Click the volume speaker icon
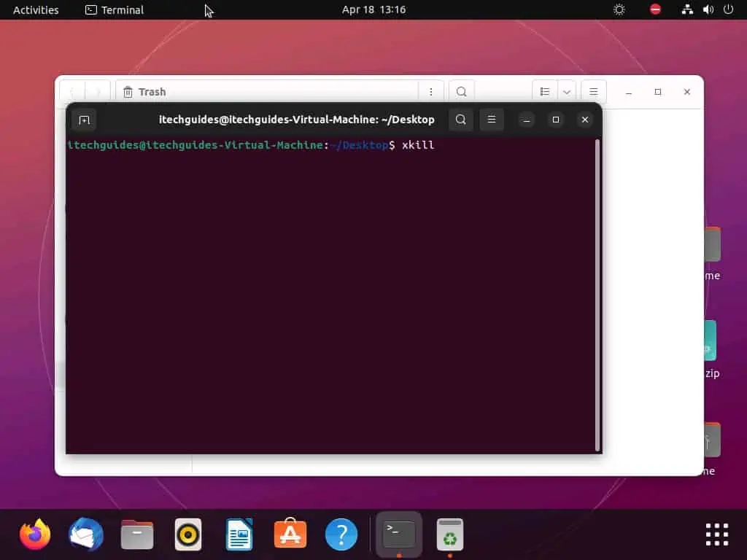 tap(708, 9)
